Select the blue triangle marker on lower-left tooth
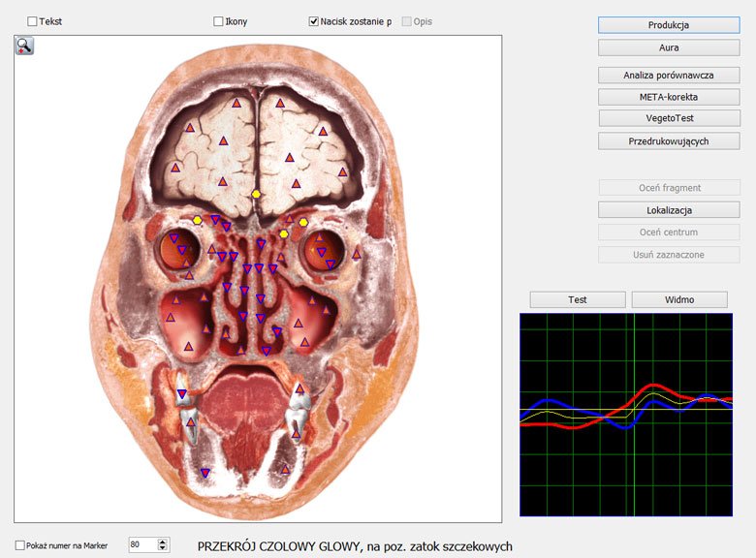The image size is (756, 558). (182, 393)
